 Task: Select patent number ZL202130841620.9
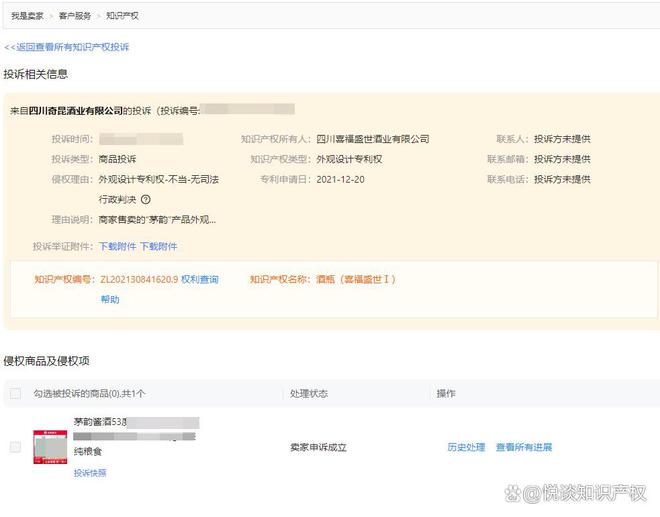[x=139, y=279]
